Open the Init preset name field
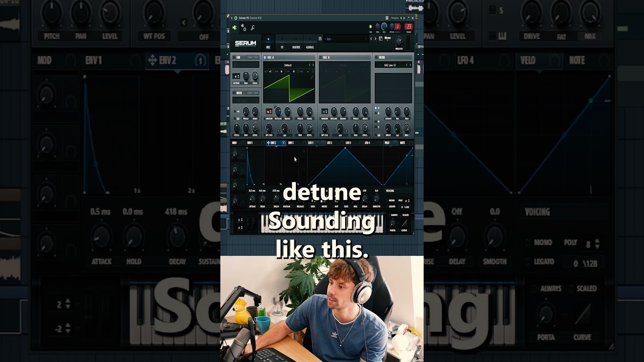 click(x=345, y=39)
